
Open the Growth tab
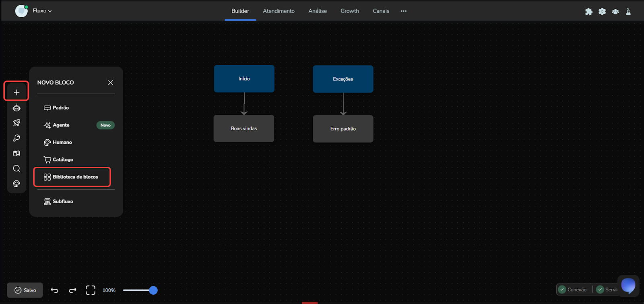[x=349, y=11]
